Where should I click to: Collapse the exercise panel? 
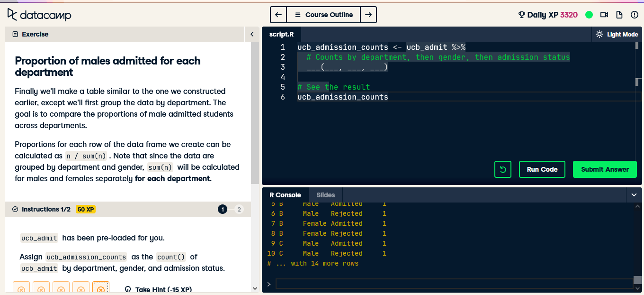251,34
